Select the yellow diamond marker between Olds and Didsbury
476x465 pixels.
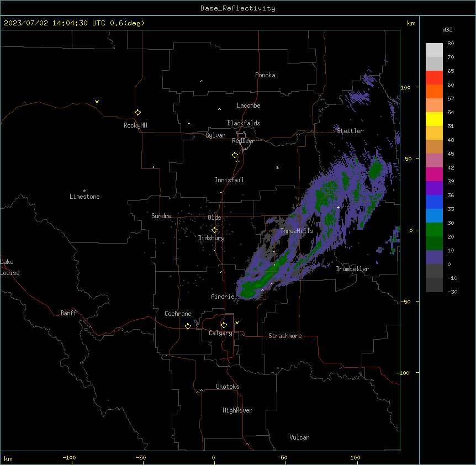click(x=214, y=230)
